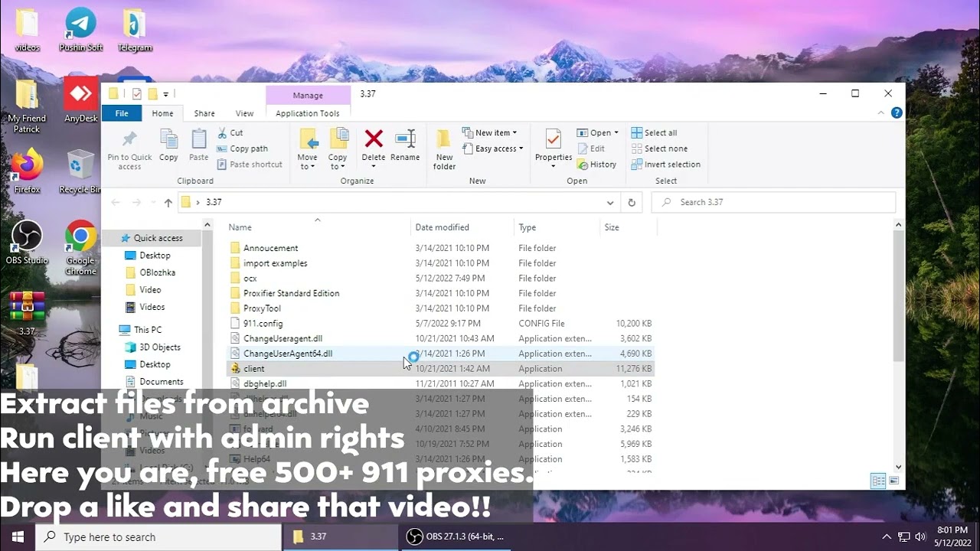The width and height of the screenshot is (980, 551).
Task: Open the Easy access dropdown
Action: [493, 148]
